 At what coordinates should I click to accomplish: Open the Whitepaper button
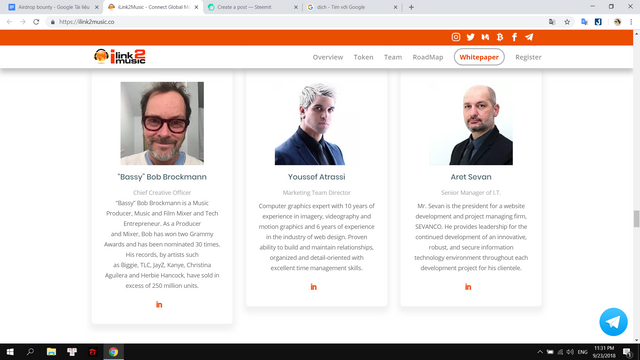pyautogui.click(x=479, y=57)
